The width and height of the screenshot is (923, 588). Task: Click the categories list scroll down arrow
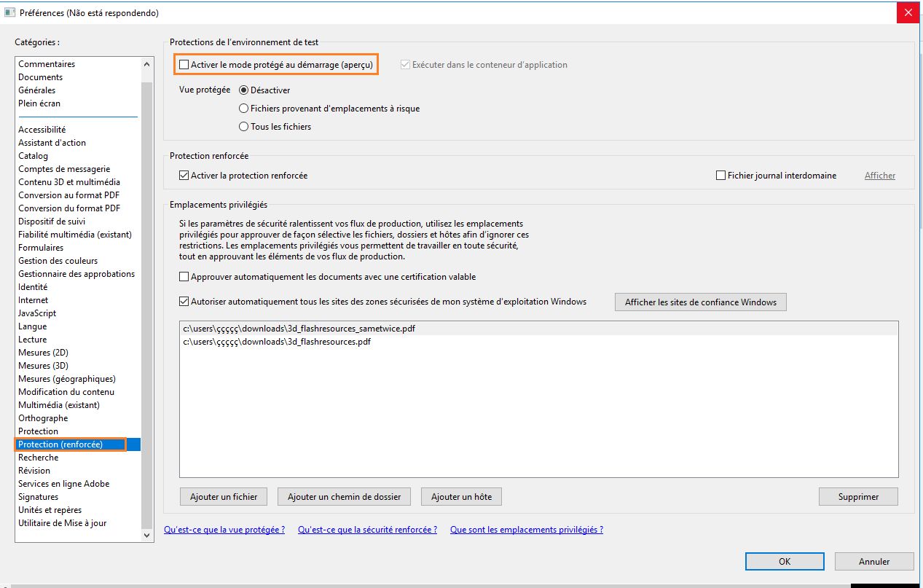coord(147,535)
